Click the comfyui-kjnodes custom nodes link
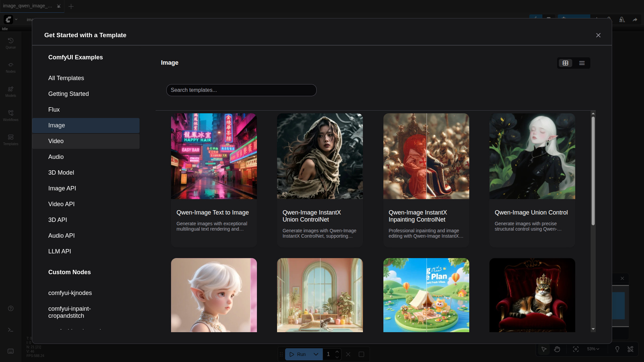644x362 pixels. [x=70, y=293]
